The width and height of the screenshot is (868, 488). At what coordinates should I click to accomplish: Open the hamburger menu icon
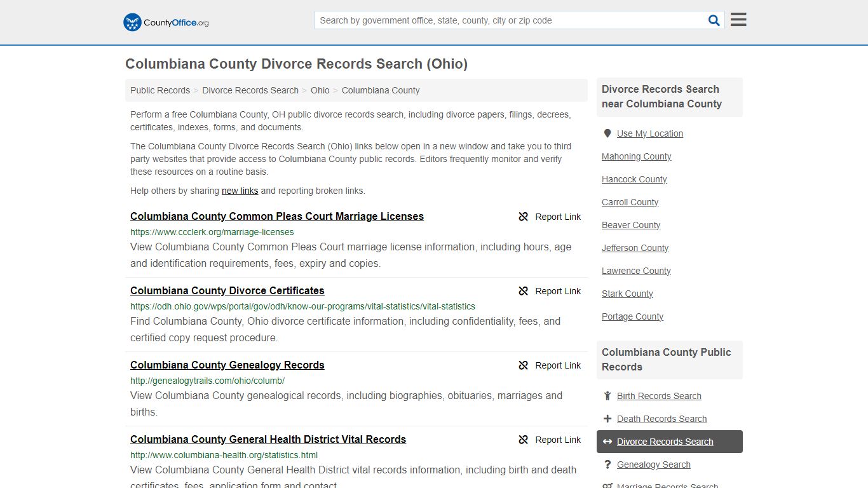point(738,20)
